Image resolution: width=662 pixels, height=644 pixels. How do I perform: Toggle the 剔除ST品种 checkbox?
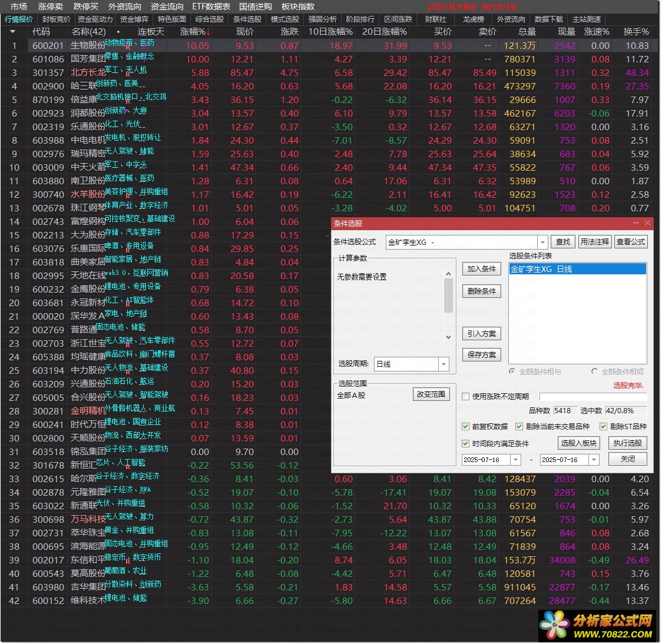pos(603,427)
